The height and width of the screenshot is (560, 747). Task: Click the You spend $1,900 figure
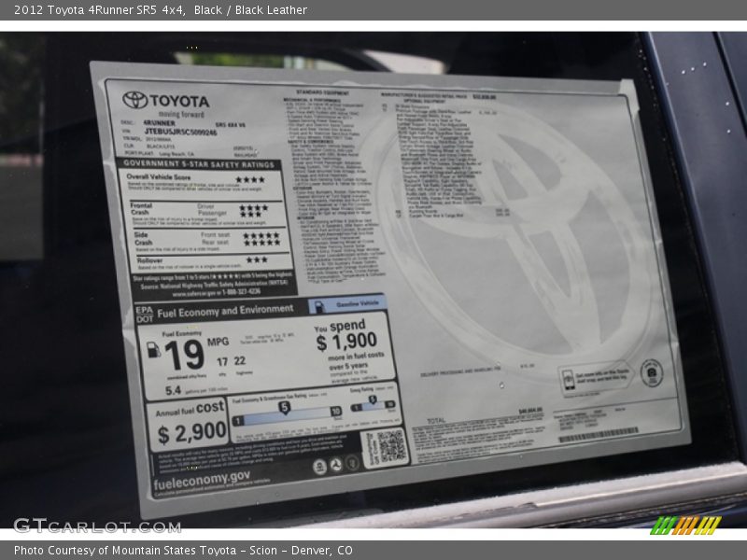[345, 337]
